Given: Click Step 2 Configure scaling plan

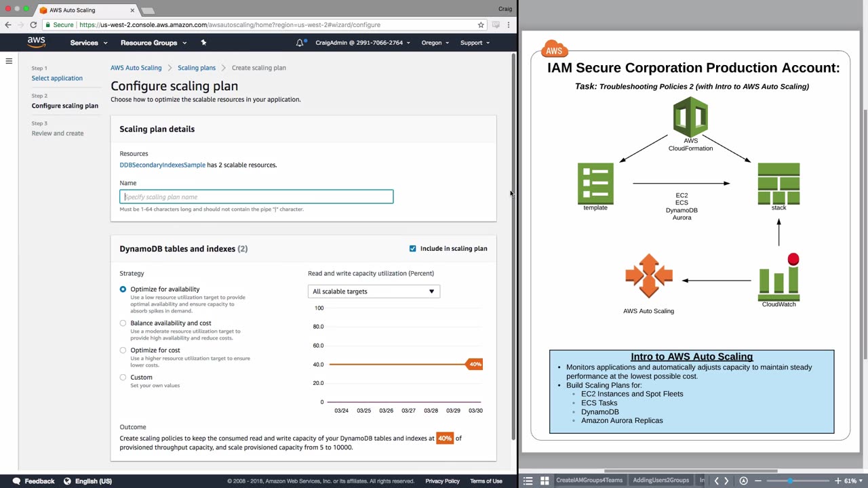Looking at the screenshot, I should [65, 106].
